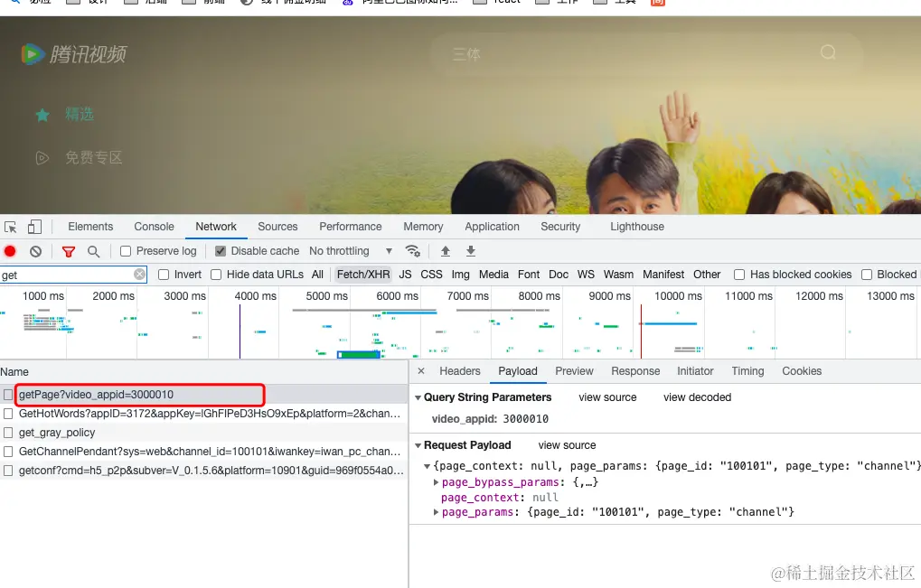
Task: Click the Tencent Video logo
Action: (74, 54)
